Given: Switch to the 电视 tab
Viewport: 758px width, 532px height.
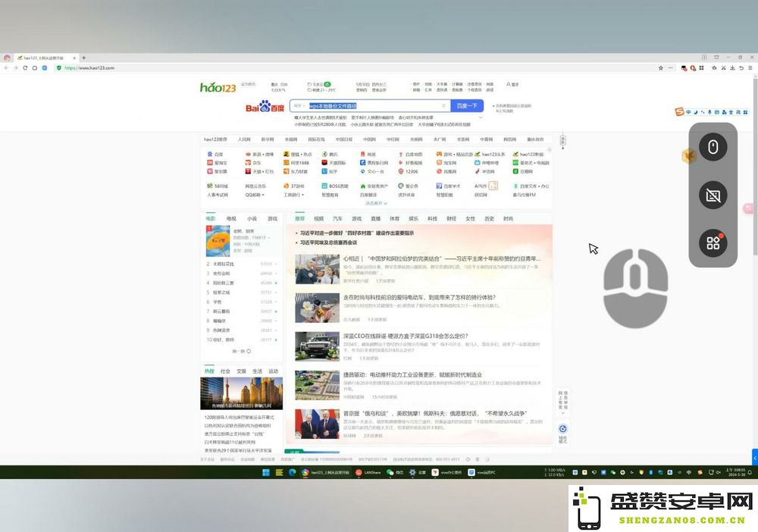Looking at the screenshot, I should 231,219.
